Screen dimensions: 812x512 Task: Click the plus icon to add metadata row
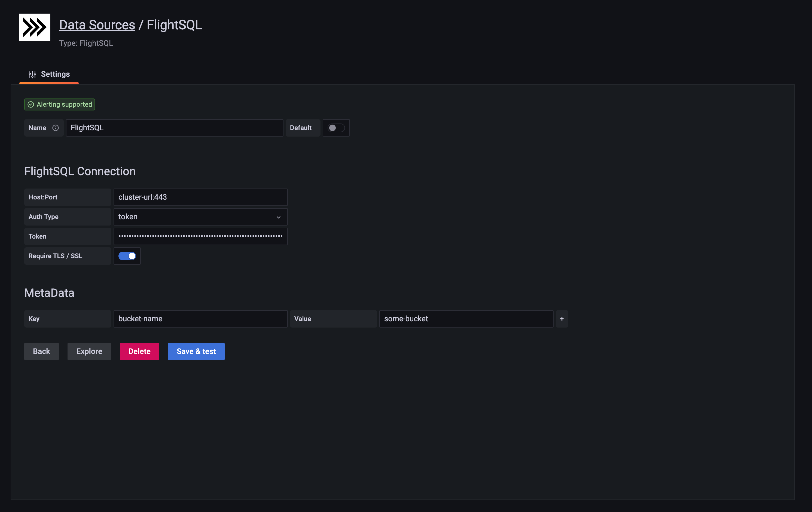click(x=562, y=319)
